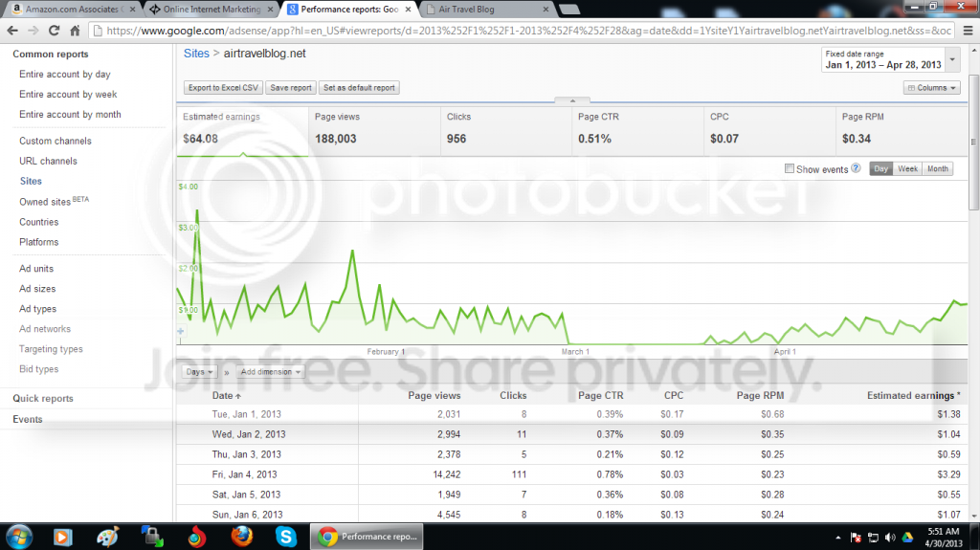
Task: Select the Page RPM metric tab
Action: pyautogui.click(x=902, y=130)
